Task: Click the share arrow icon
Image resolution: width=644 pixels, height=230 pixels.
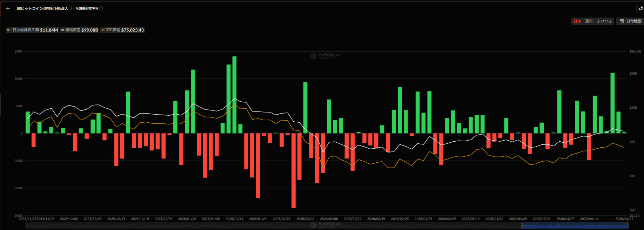Action: click(x=640, y=8)
